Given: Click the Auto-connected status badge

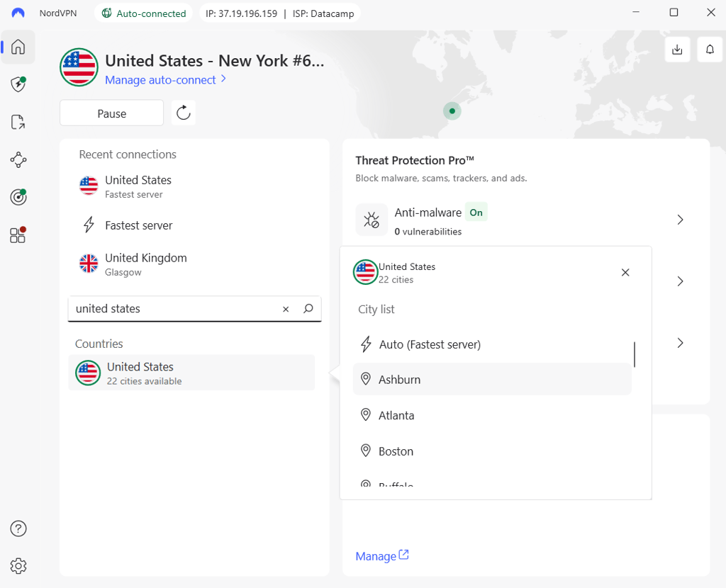Looking at the screenshot, I should [x=143, y=13].
